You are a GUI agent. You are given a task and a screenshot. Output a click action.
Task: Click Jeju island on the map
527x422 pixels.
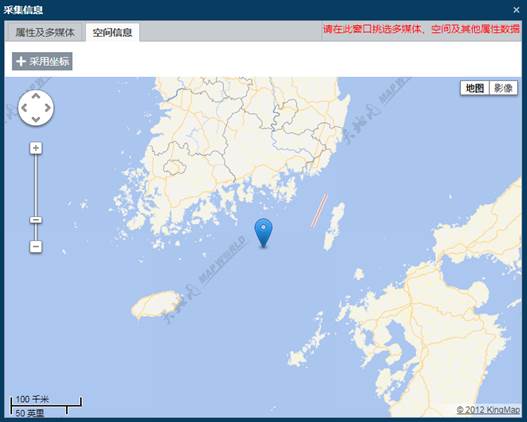coord(157,305)
